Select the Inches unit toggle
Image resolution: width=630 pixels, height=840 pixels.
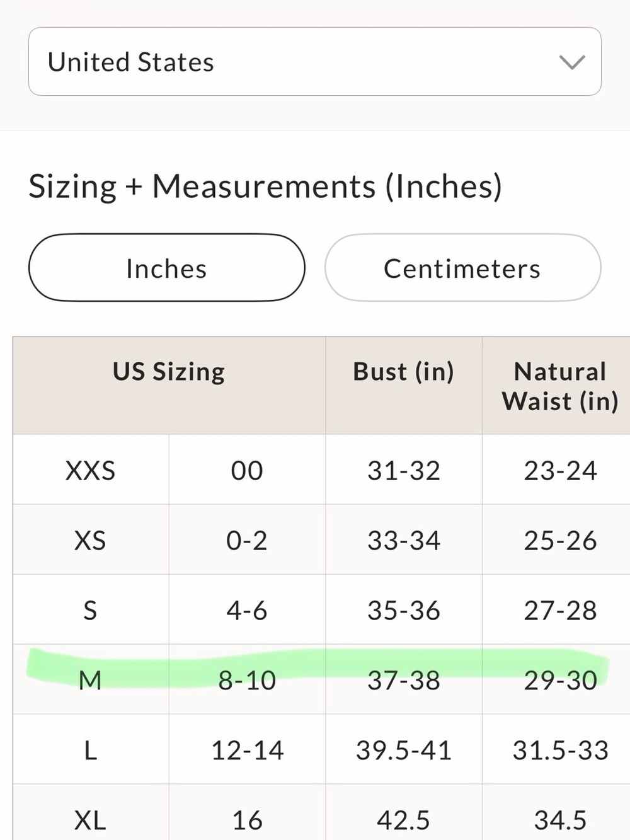[167, 268]
